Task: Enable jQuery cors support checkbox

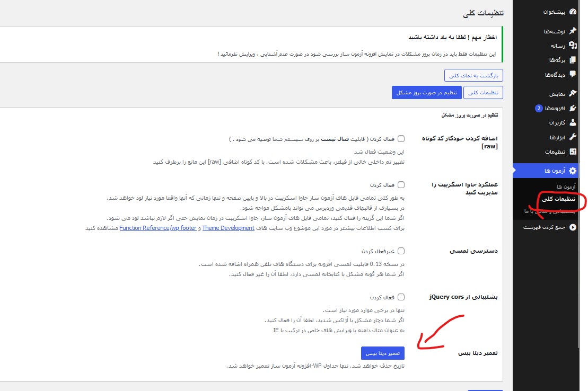Action: pyautogui.click(x=401, y=297)
